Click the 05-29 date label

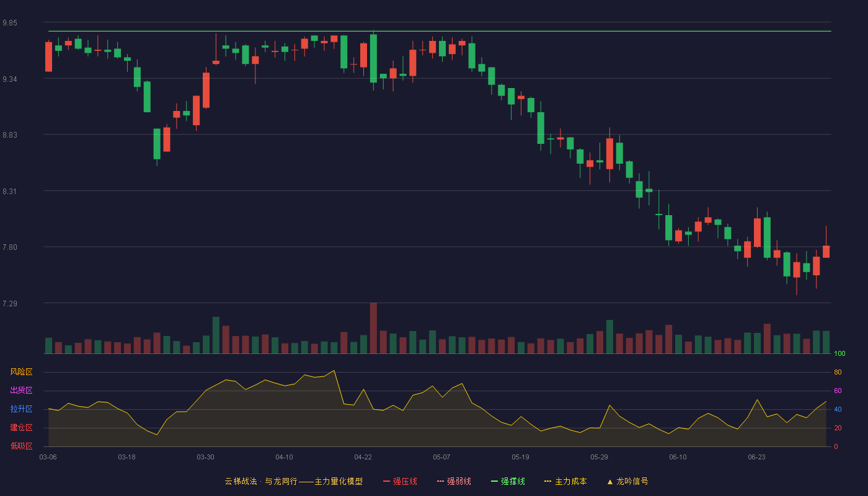(599, 457)
